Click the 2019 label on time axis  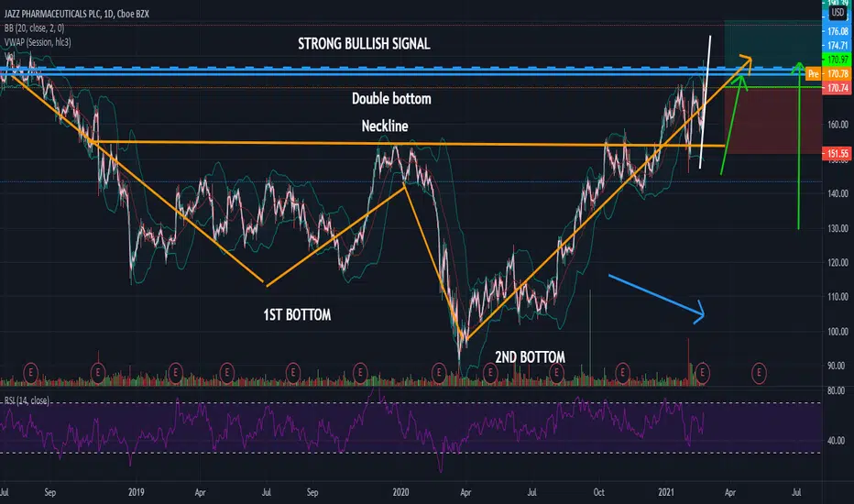tap(137, 492)
